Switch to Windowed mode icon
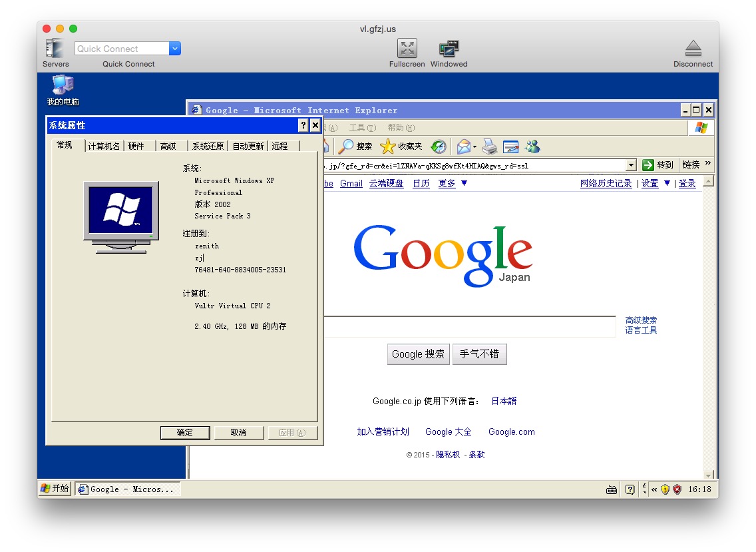This screenshot has width=756, height=552. tap(449, 48)
